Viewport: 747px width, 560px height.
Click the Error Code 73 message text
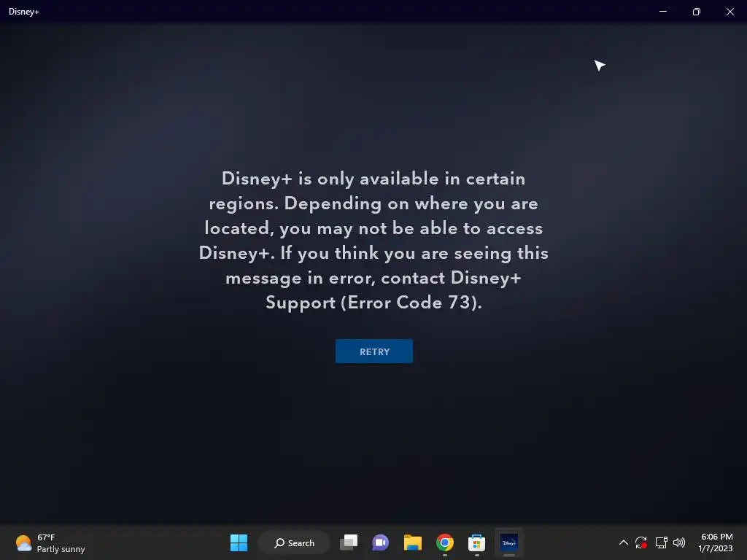point(373,241)
